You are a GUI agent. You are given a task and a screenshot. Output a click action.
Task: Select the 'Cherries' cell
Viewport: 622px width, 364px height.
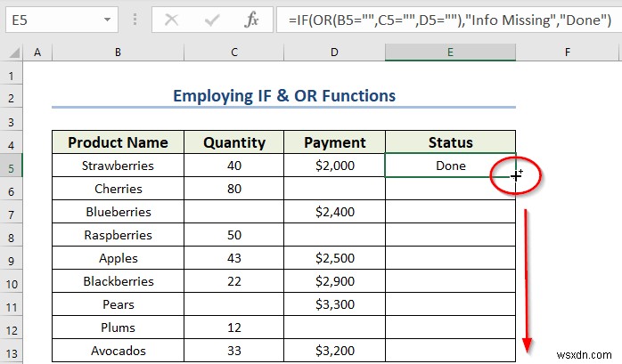click(118, 189)
